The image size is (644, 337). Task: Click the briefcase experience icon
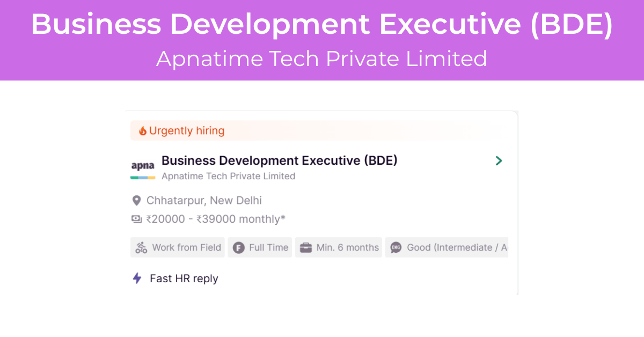pyautogui.click(x=306, y=247)
